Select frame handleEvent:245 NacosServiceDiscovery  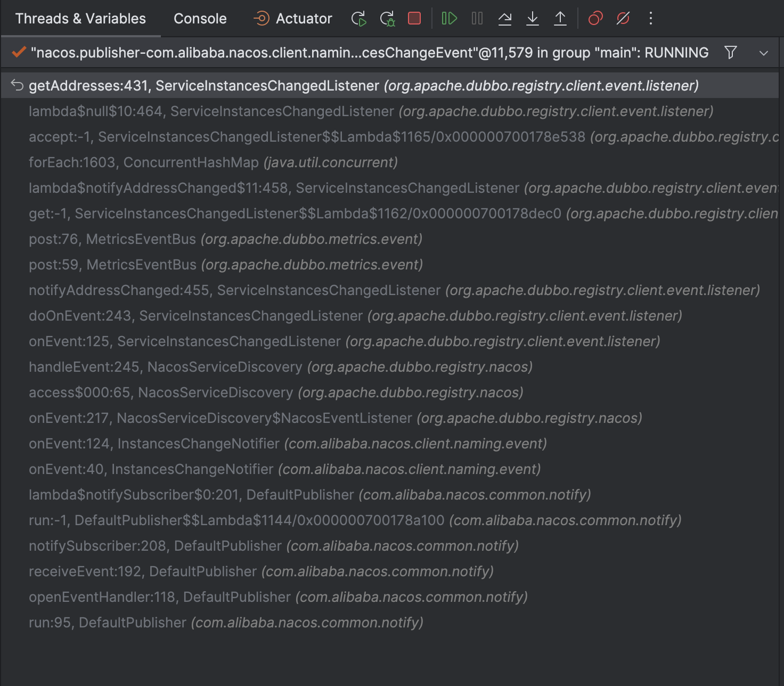tap(390, 367)
